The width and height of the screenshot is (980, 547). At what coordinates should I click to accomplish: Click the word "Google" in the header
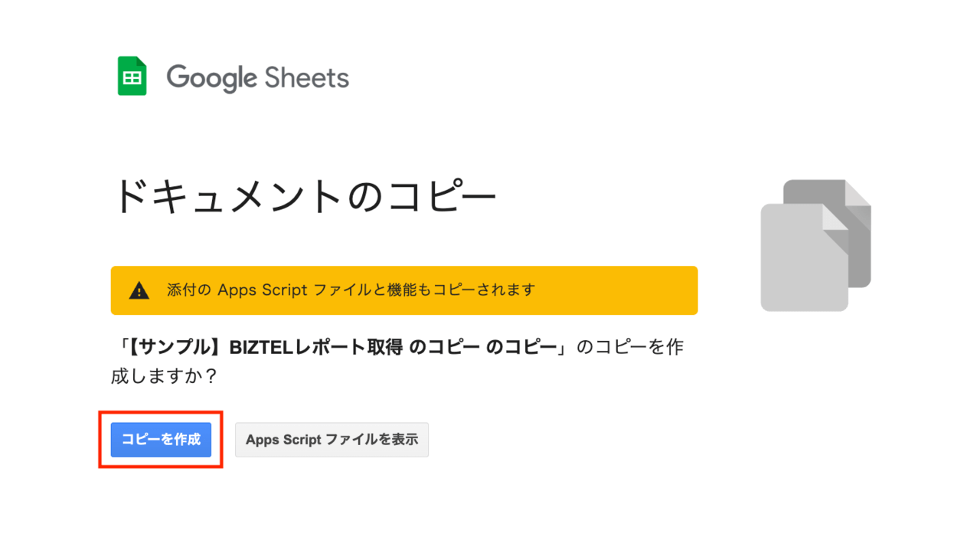click(x=211, y=77)
